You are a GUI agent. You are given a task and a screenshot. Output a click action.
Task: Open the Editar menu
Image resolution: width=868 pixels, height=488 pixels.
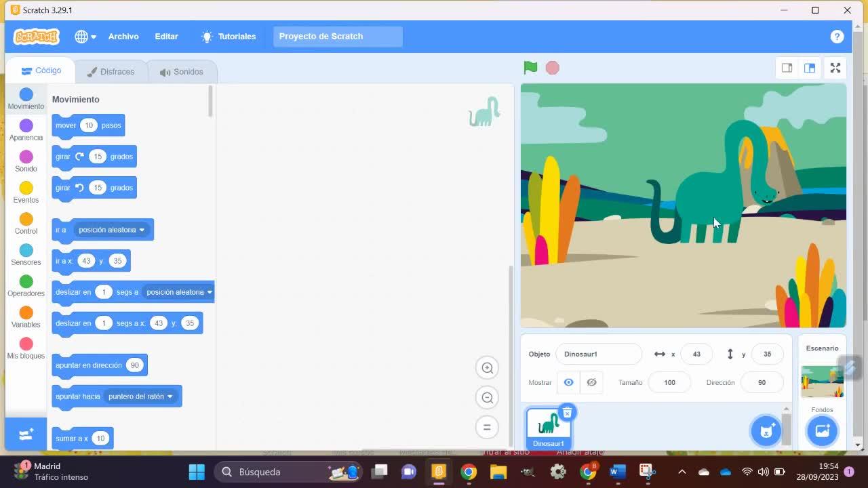166,37
